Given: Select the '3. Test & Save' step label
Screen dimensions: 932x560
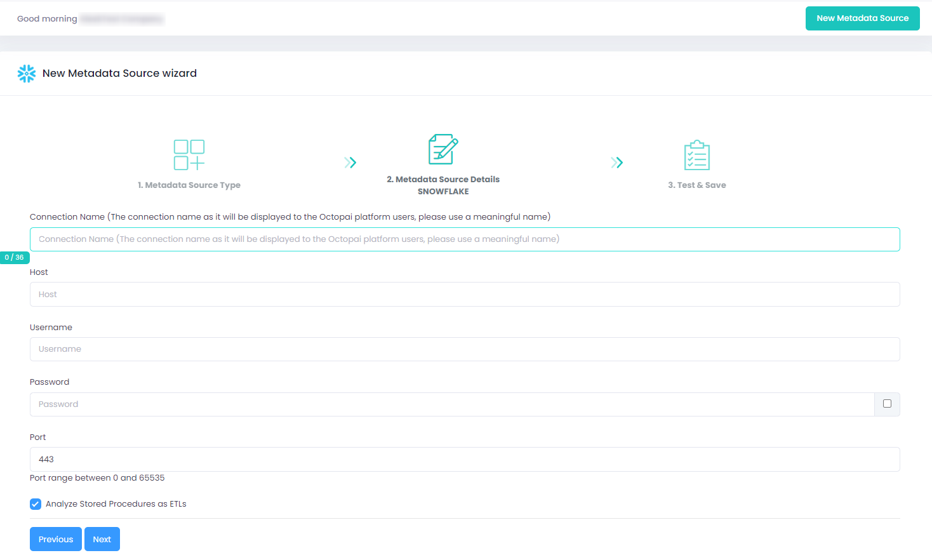Looking at the screenshot, I should click(696, 185).
